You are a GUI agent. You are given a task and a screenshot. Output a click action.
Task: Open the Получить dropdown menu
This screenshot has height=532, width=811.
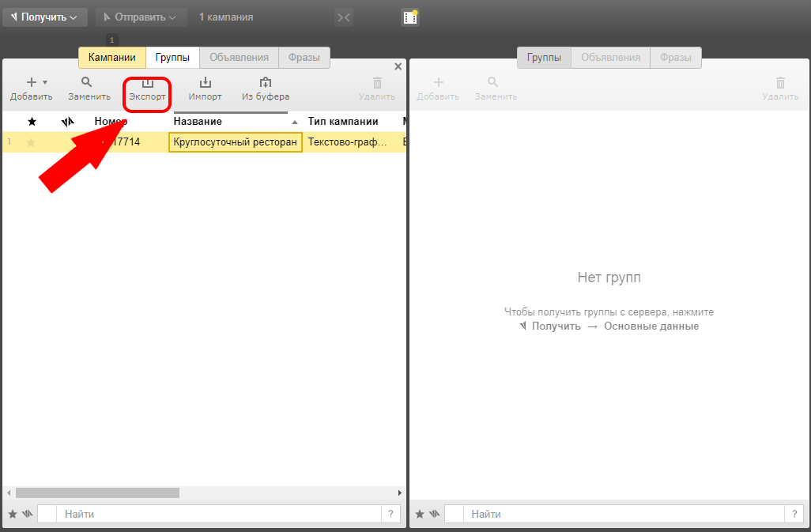tap(44, 17)
